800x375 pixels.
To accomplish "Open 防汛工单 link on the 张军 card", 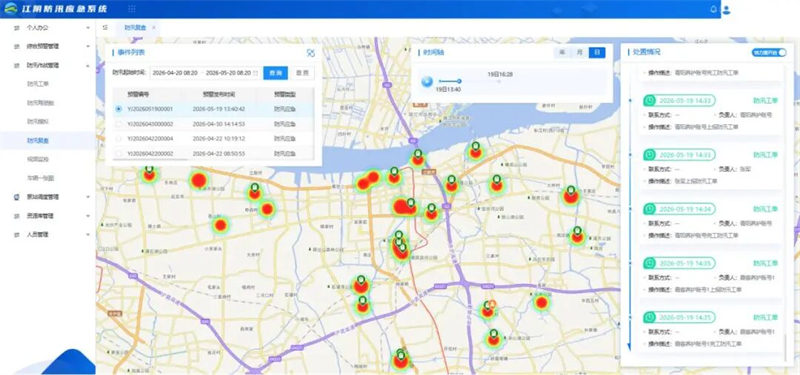I will (765, 155).
